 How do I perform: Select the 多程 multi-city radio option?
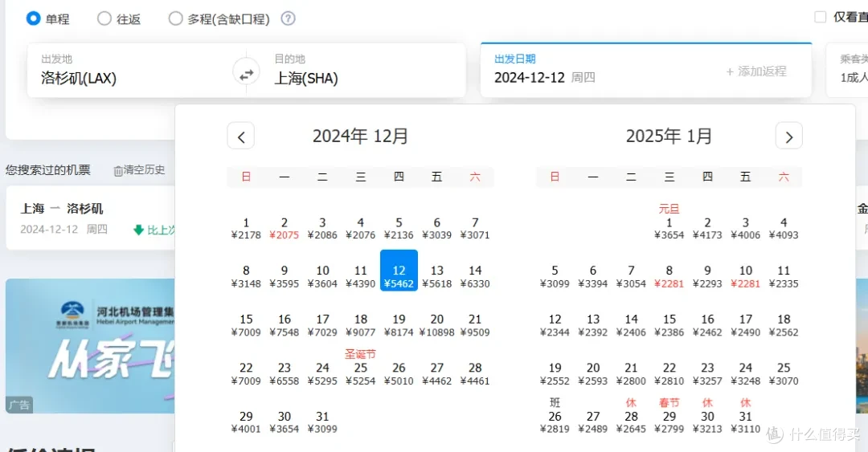pos(175,18)
